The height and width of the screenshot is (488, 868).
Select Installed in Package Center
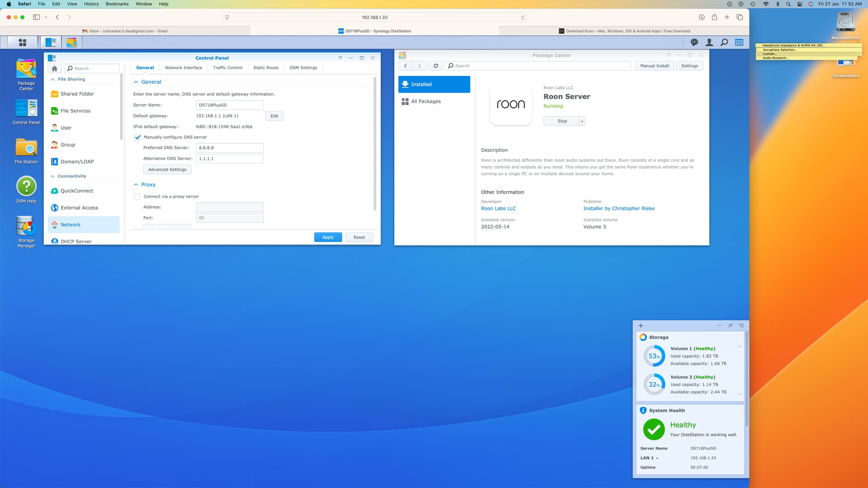(434, 84)
